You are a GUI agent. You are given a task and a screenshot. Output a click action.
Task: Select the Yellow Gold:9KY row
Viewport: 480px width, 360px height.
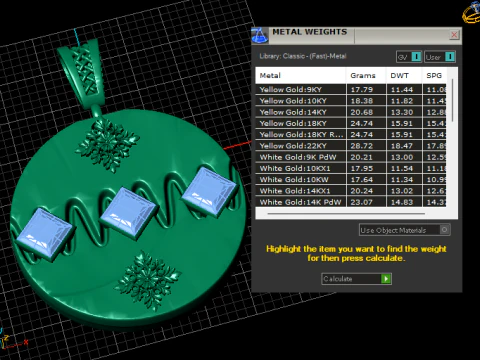click(351, 89)
